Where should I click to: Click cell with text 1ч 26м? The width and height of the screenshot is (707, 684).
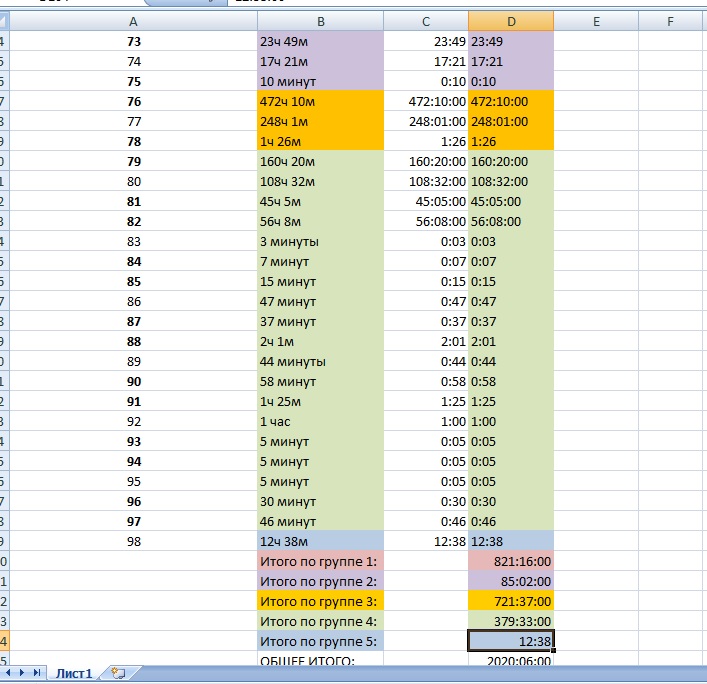(x=321, y=141)
